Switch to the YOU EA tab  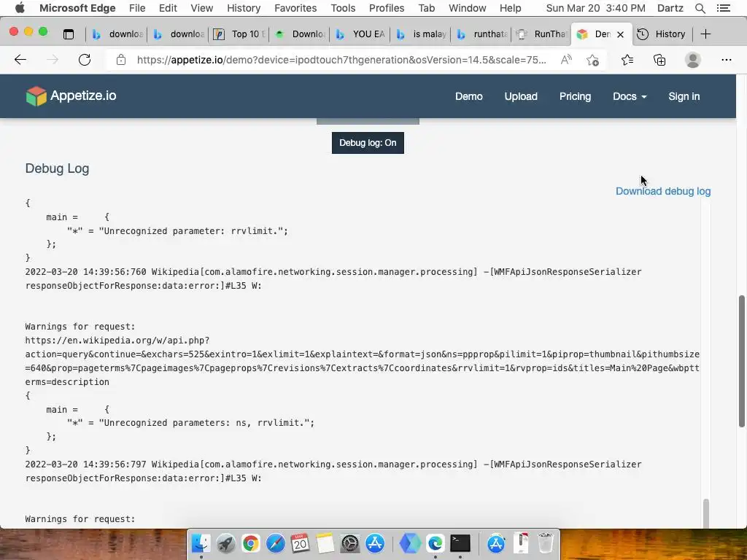pos(360,34)
